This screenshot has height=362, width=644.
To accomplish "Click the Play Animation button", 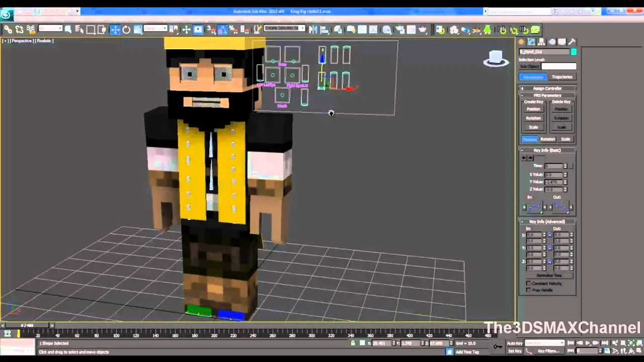I will pos(588,343).
